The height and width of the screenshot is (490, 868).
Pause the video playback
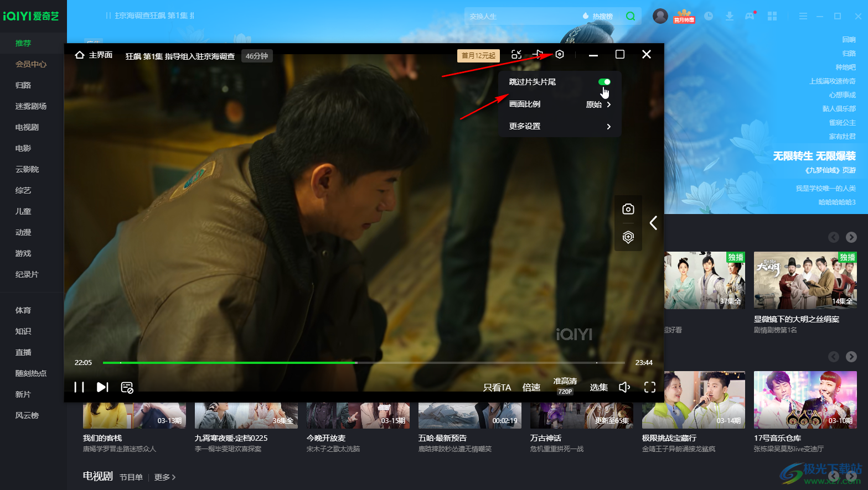[x=79, y=387]
